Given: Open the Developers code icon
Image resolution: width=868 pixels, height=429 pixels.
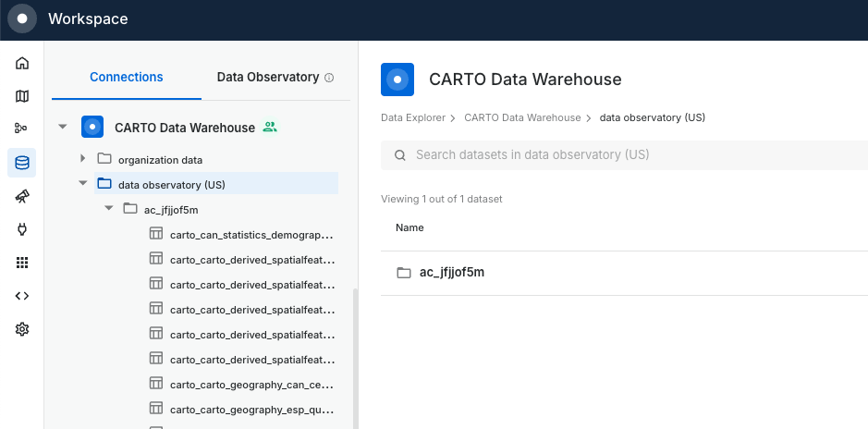Looking at the screenshot, I should 22,296.
